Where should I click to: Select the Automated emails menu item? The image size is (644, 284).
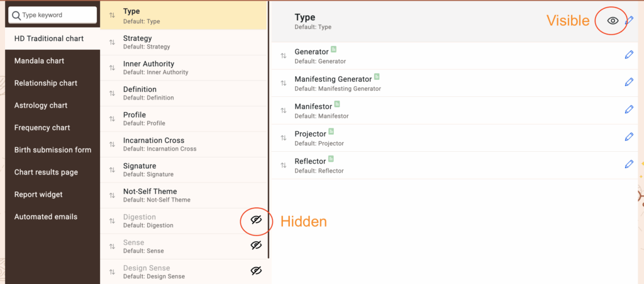tap(46, 217)
